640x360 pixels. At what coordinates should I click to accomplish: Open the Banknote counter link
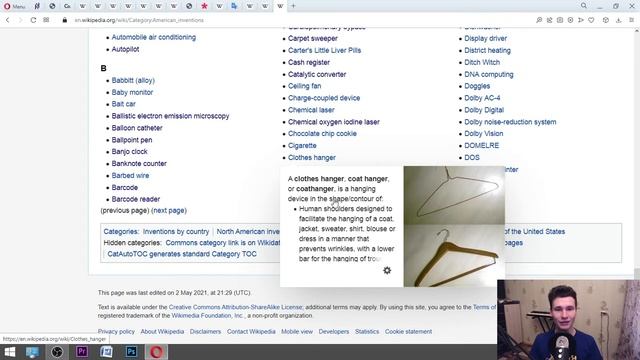(139, 163)
